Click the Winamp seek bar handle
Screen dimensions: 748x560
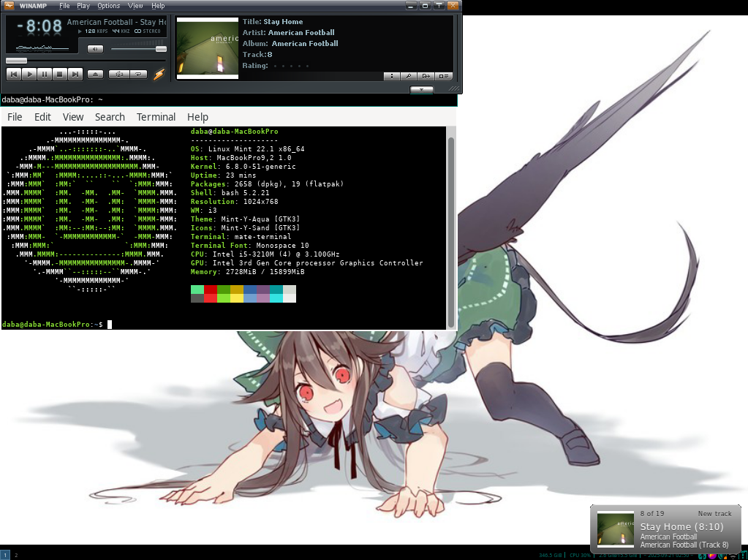(16, 61)
